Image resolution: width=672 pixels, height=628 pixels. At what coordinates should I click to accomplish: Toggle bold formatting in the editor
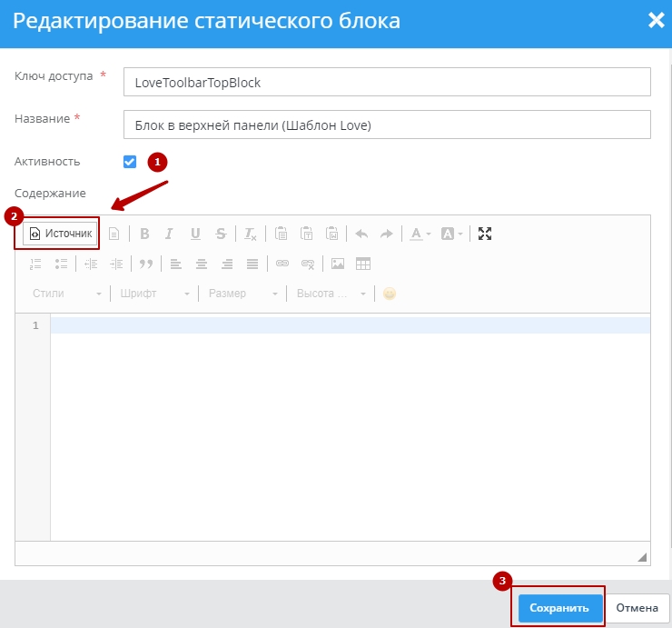tap(144, 234)
